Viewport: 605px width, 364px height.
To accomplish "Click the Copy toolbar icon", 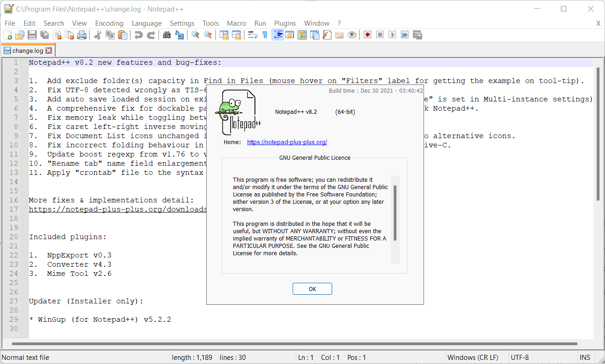I will 110,35.
